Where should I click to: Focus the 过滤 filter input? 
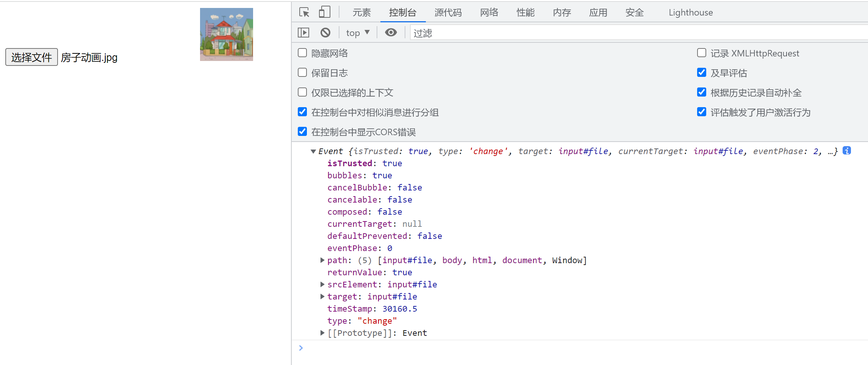click(x=639, y=33)
